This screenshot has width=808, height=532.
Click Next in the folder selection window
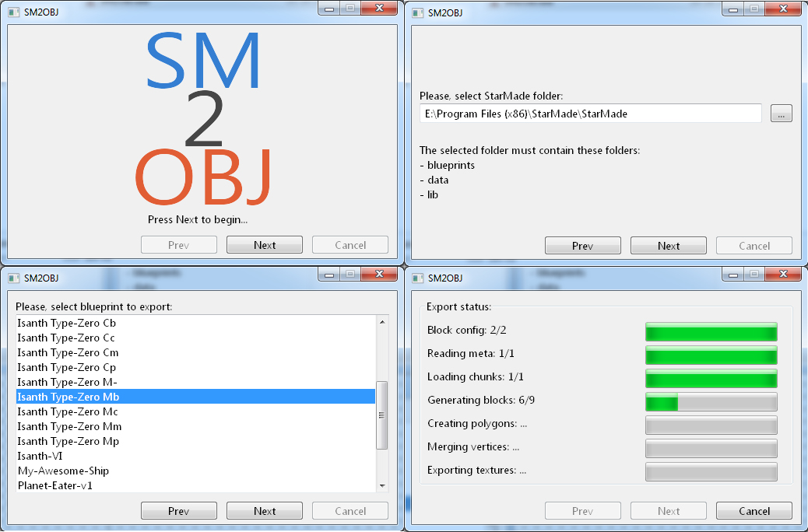(669, 246)
